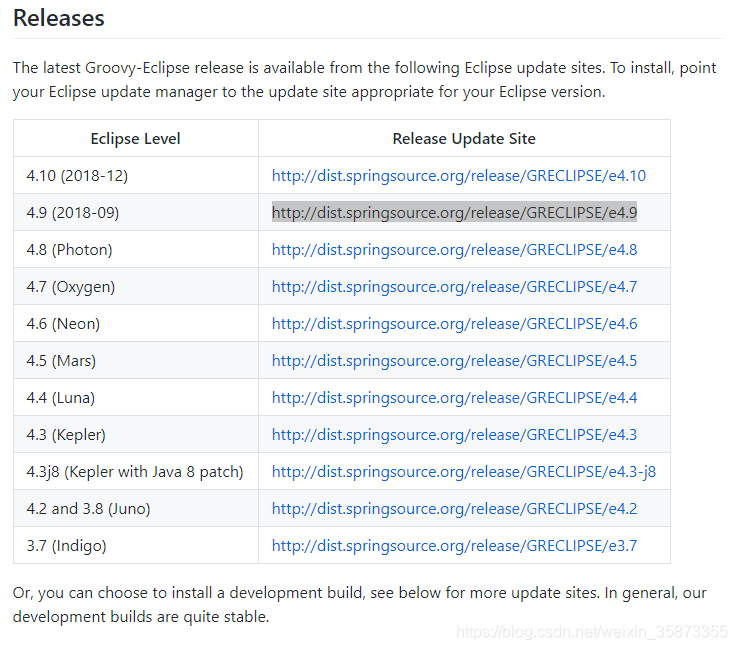Select the 4.5 (Mars) cell

pyautogui.click(x=136, y=360)
